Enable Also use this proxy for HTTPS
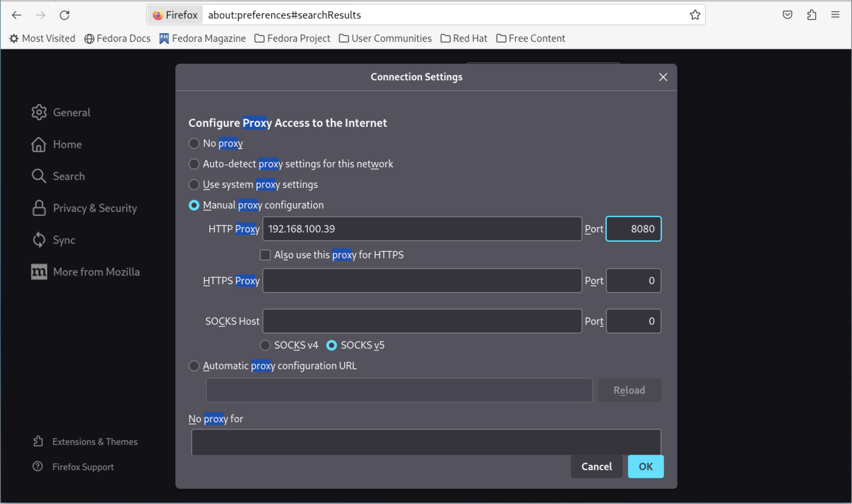This screenshot has width=852, height=504. pos(265,255)
